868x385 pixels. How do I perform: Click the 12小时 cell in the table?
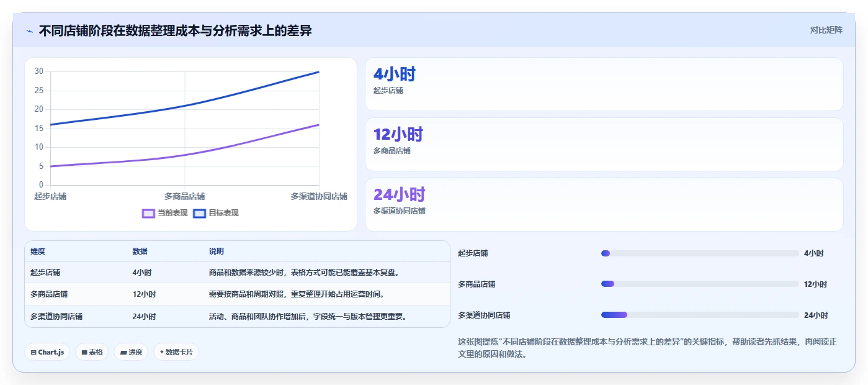pos(144,294)
